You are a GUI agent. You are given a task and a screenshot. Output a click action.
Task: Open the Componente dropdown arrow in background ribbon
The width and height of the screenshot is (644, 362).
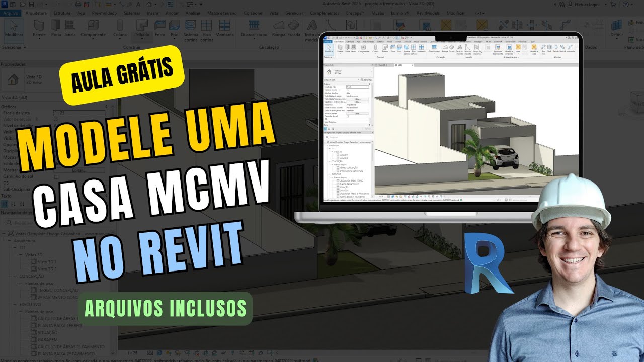click(x=93, y=39)
